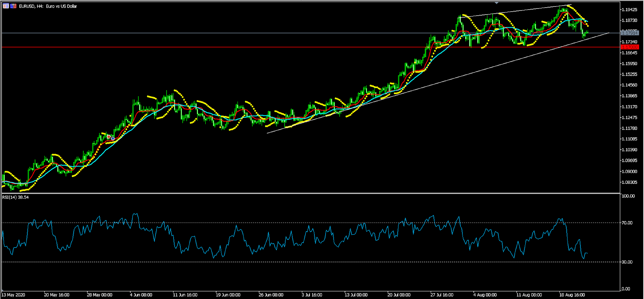Click the 18 Aug 16:00 time label
The width and height of the screenshot is (644, 299).
pyautogui.click(x=572, y=295)
